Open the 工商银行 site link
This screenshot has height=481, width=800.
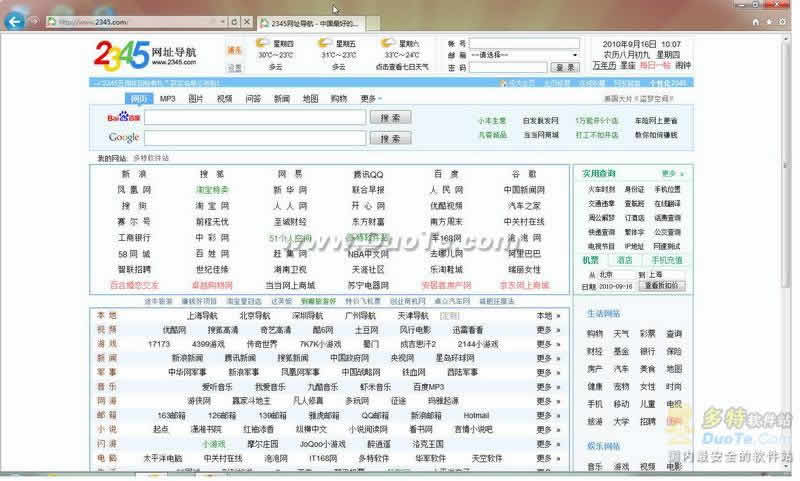(x=134, y=238)
